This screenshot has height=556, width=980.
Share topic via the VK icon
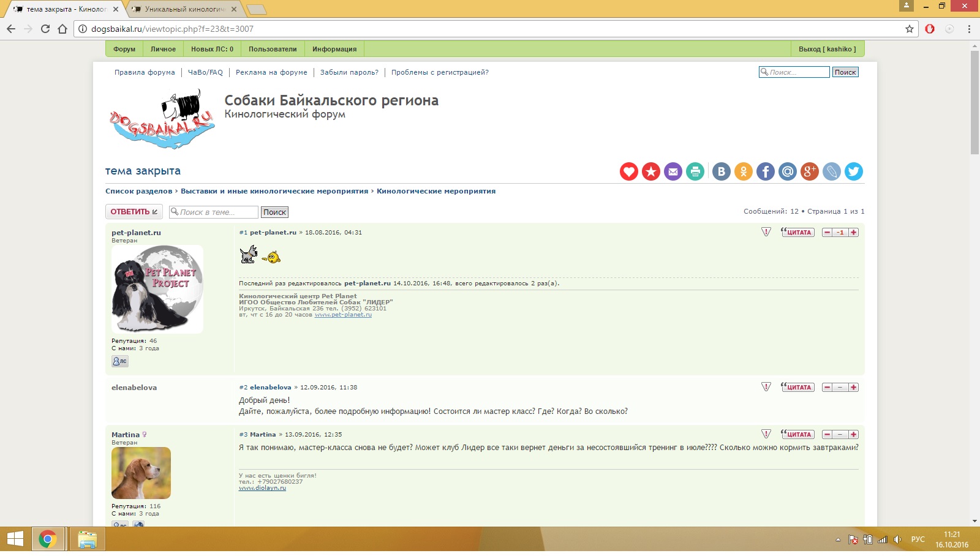coord(721,171)
